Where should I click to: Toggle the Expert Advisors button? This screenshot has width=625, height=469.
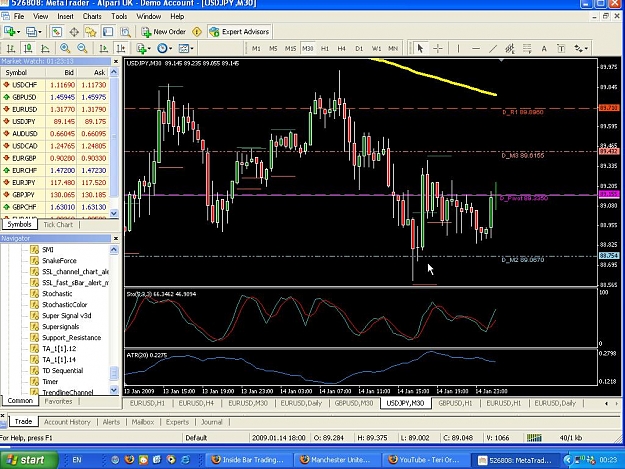coord(239,31)
